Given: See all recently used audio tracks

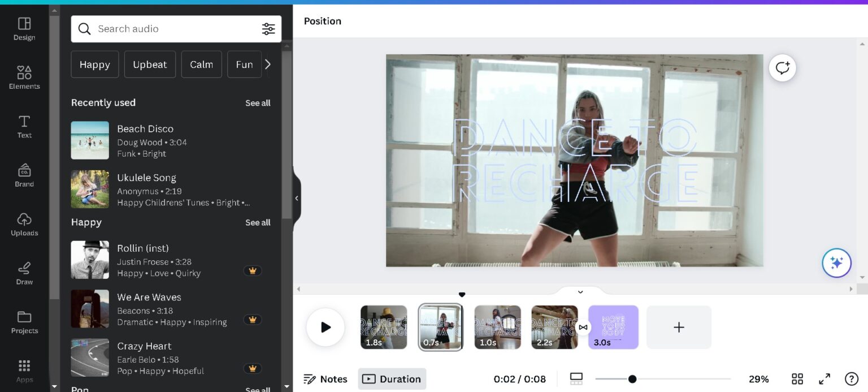Looking at the screenshot, I should (x=258, y=102).
